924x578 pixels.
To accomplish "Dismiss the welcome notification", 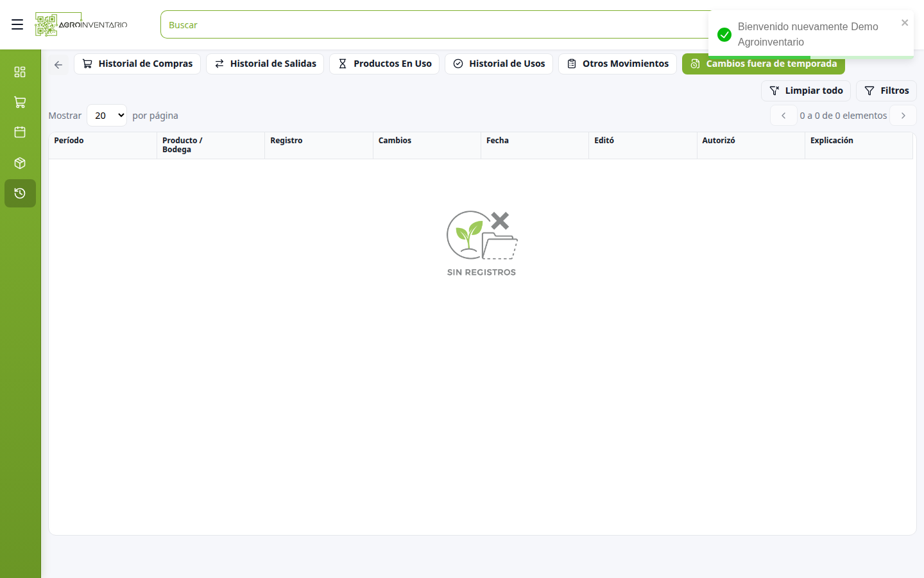I will tap(905, 22).
